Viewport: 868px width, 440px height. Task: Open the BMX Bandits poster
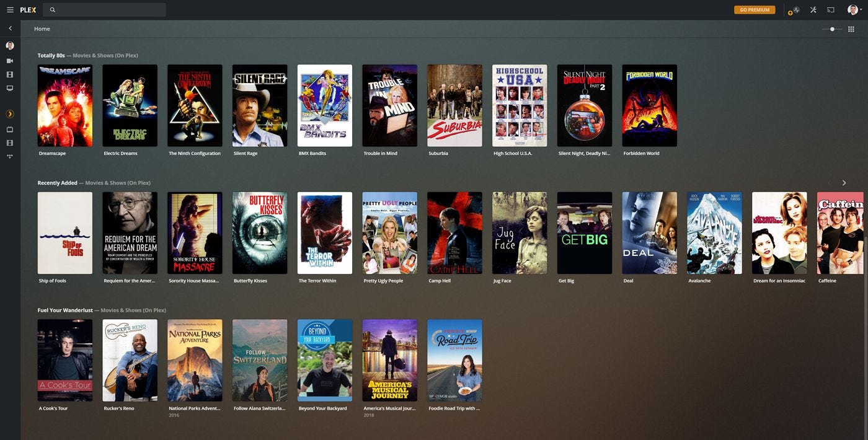325,105
